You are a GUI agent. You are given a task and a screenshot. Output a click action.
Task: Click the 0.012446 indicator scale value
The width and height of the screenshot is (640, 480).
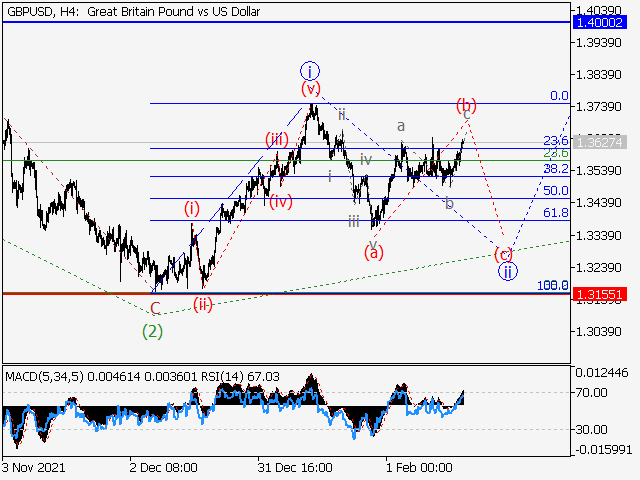click(x=602, y=372)
